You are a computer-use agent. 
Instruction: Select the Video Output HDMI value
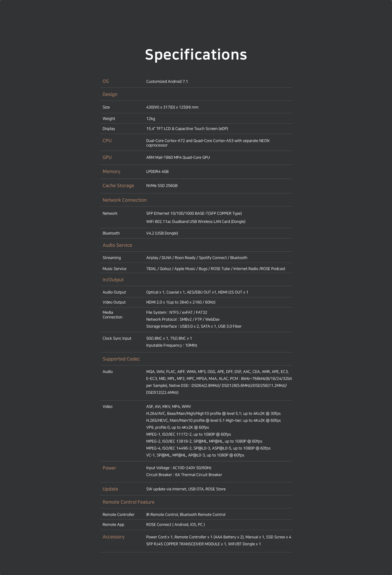(x=181, y=302)
